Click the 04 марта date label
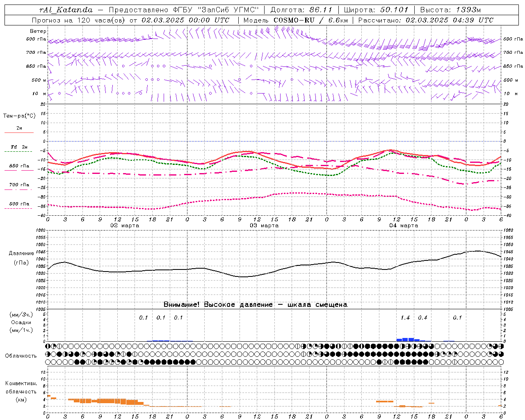525x420 pixels. 404,226
